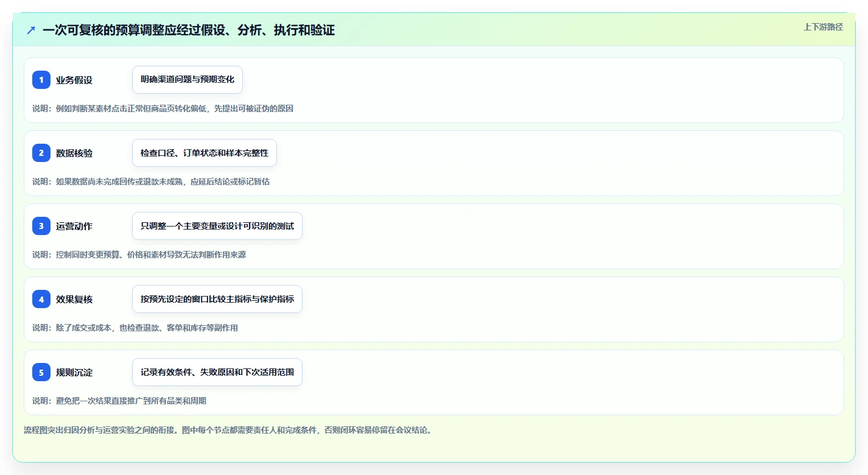This screenshot has width=868, height=475.
Task: Select the 按预先设定的窗口比较主指标与保护指标 chip
Action: coord(217,299)
